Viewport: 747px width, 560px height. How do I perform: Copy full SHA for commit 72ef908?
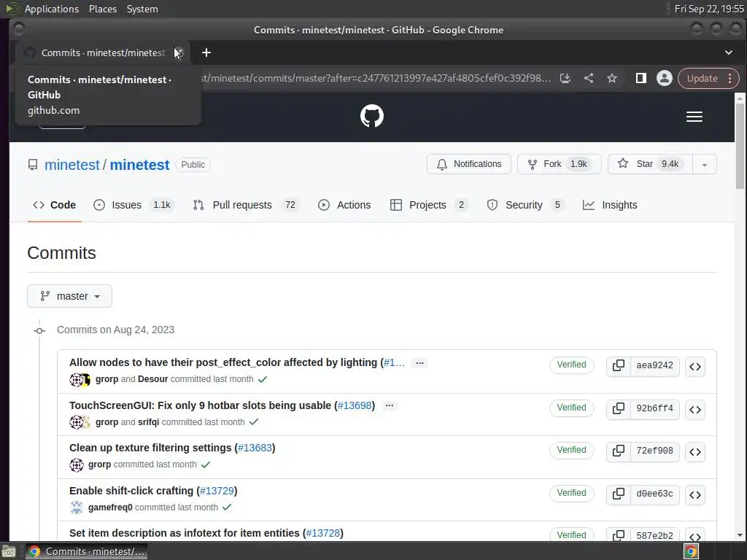pos(619,451)
